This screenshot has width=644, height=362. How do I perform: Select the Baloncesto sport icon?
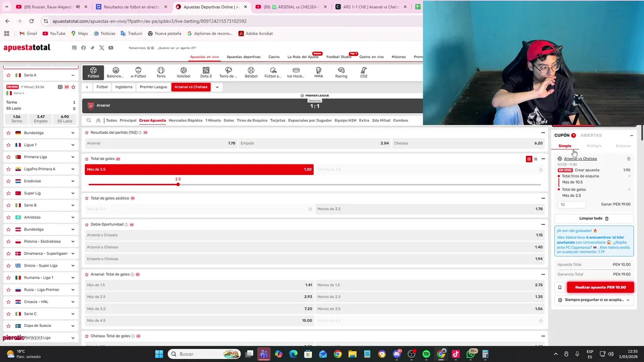(116, 72)
